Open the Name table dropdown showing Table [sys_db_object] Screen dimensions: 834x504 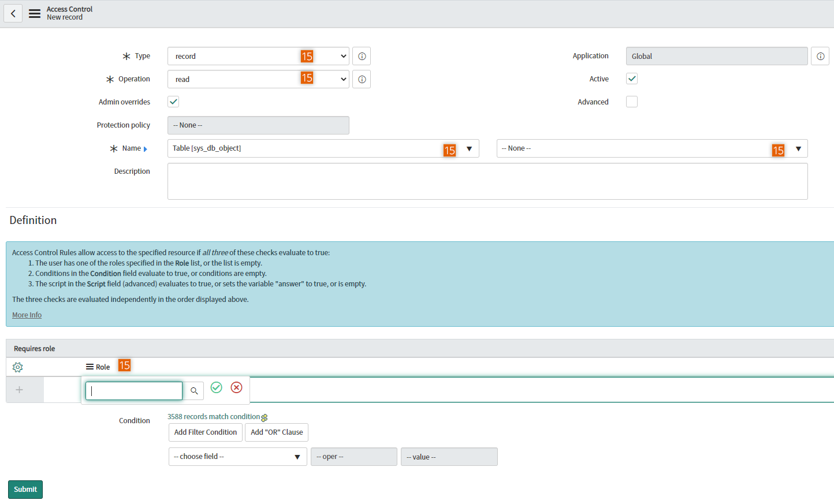pos(323,148)
